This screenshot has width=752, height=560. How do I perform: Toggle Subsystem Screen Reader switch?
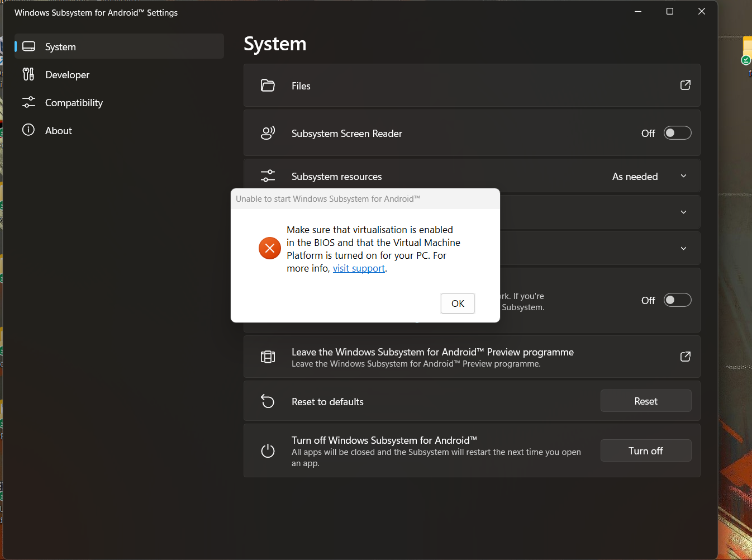click(678, 133)
